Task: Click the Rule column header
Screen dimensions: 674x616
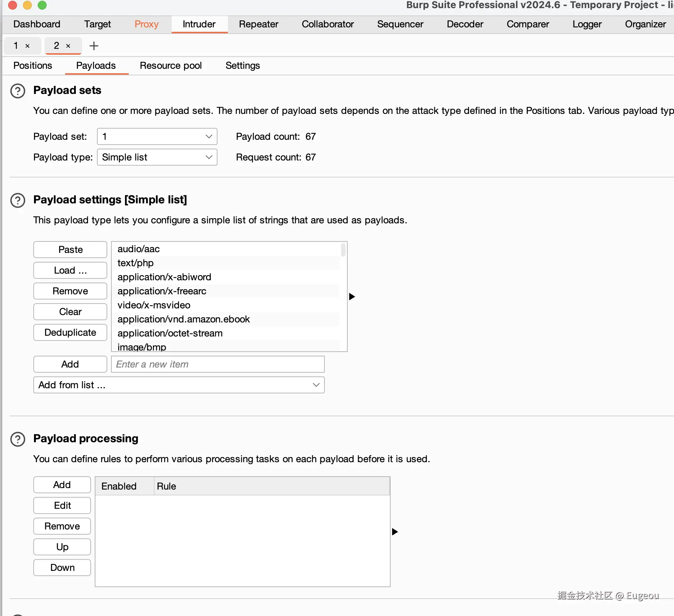Action: click(272, 486)
